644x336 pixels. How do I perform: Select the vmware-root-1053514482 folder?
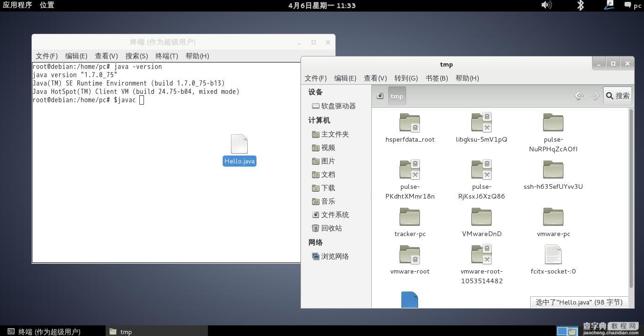pyautogui.click(x=481, y=264)
